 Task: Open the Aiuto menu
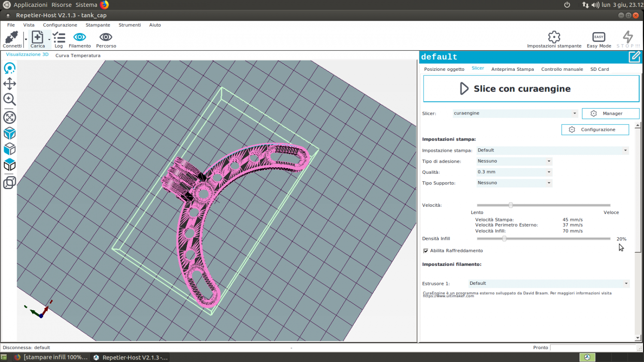(155, 25)
